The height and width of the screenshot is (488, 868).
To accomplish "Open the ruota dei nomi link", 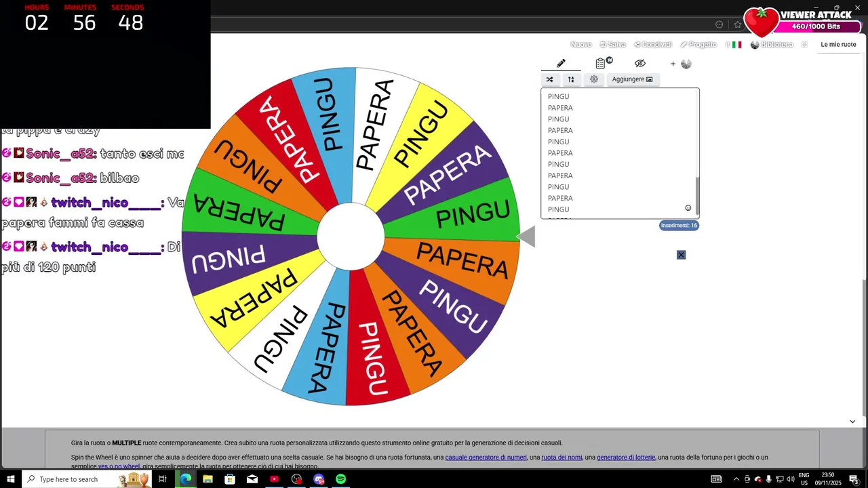I will [561, 457].
